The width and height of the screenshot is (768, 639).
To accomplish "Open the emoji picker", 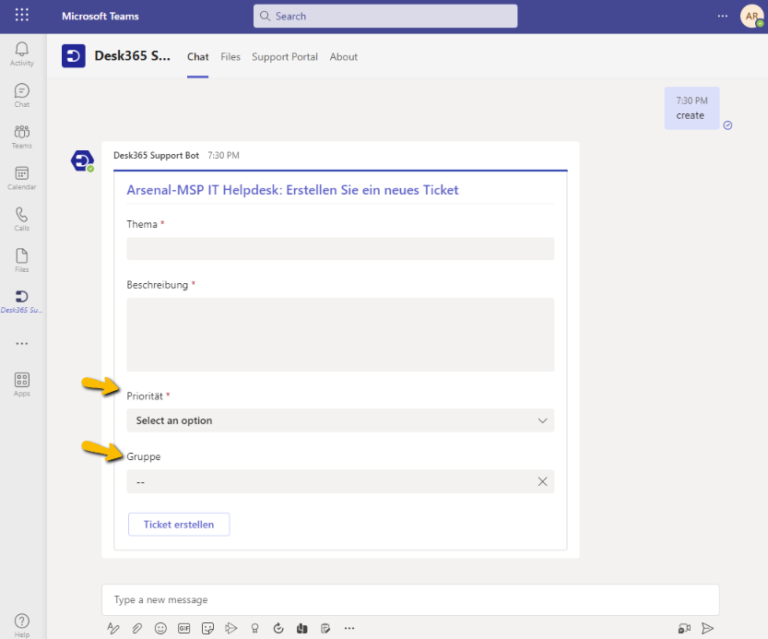I will pos(161,628).
